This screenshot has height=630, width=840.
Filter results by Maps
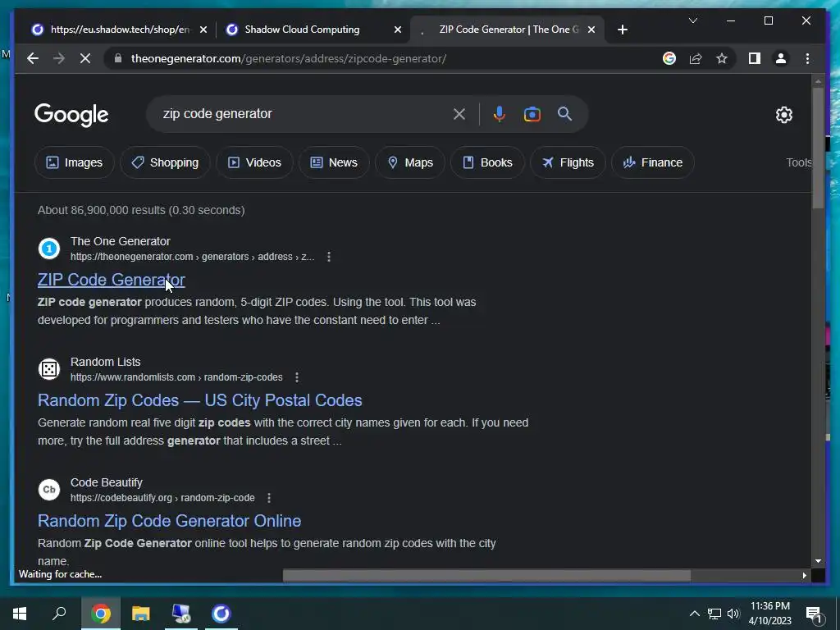point(410,162)
